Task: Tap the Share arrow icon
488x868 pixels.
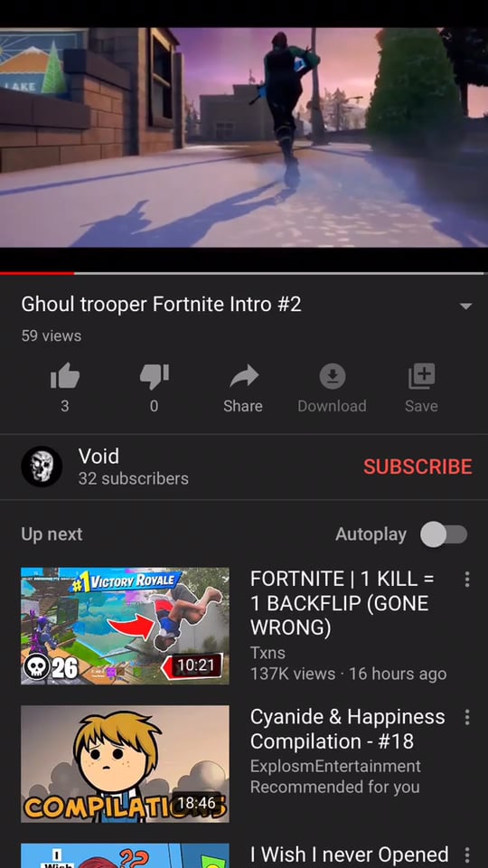Action: coord(243,376)
